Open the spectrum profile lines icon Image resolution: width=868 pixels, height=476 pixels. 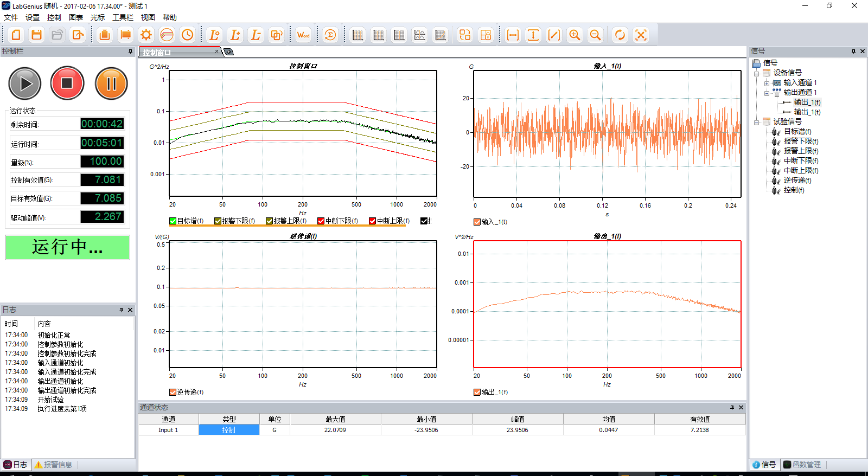[x=167, y=35]
